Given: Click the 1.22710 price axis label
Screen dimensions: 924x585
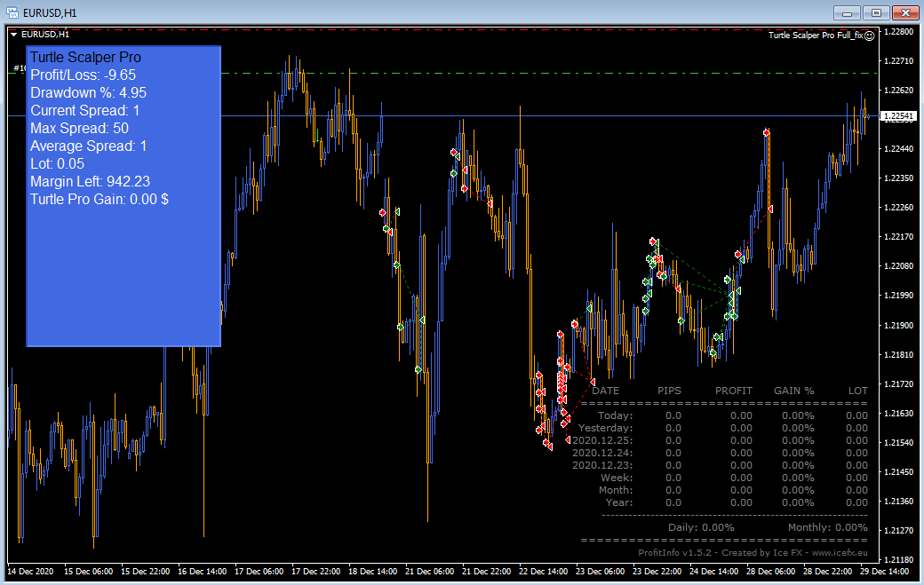Looking at the screenshot, I should pos(898,60).
